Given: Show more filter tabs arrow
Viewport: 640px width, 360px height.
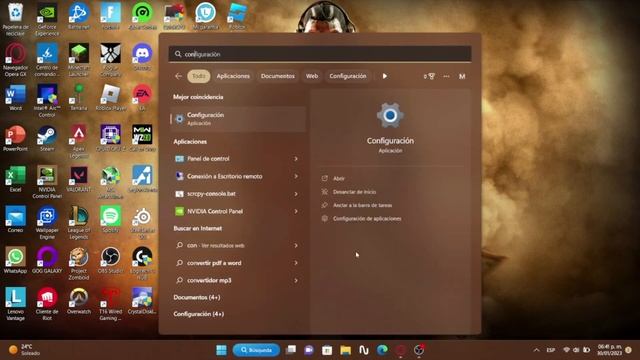Looking at the screenshot, I should point(384,76).
